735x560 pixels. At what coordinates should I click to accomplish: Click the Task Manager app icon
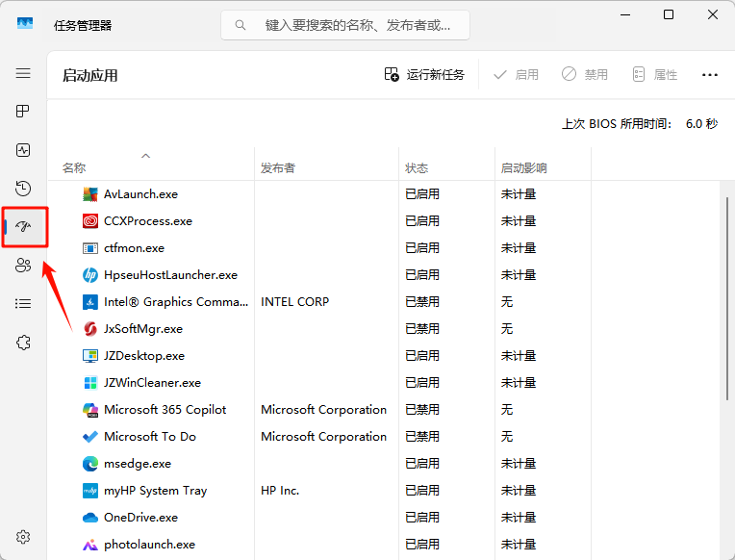(x=25, y=23)
